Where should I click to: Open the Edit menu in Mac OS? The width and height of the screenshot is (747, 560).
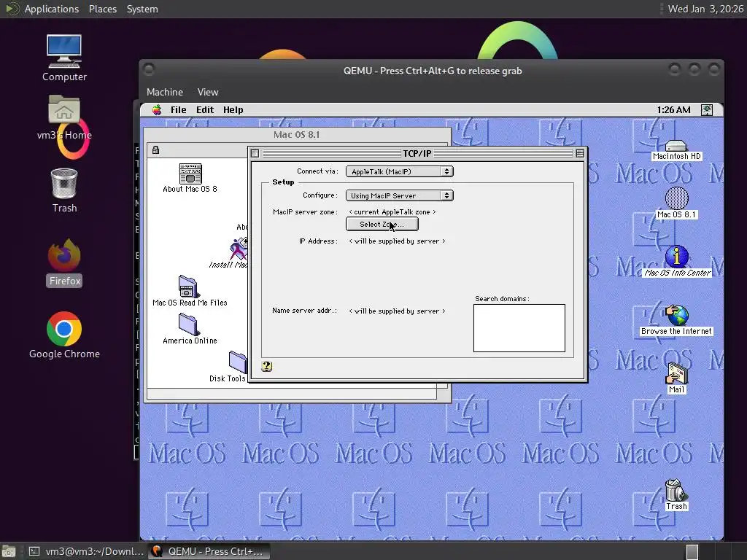(x=205, y=110)
